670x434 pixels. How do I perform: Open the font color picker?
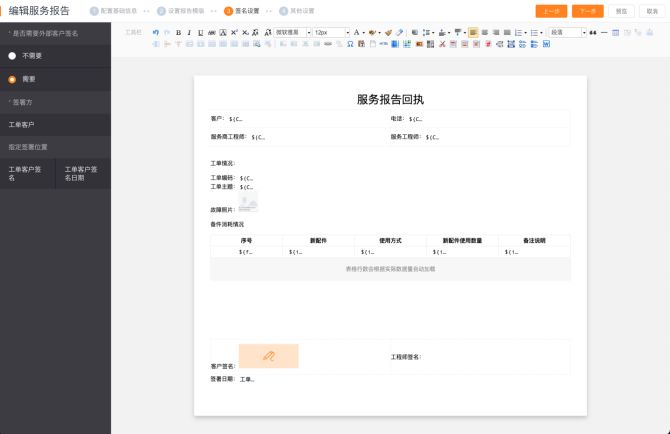[x=359, y=32]
